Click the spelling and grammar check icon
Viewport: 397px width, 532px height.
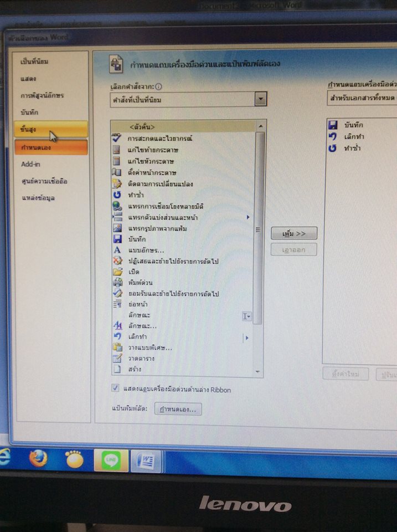(116, 138)
